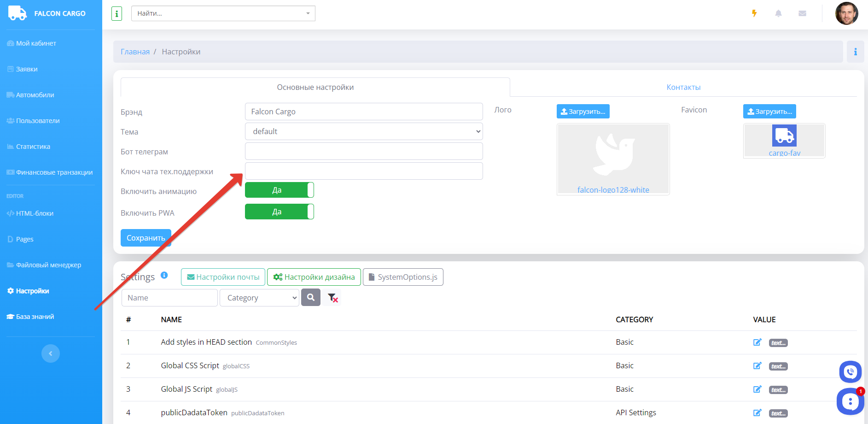Open the phone call widget
868x424 pixels.
[850, 371]
